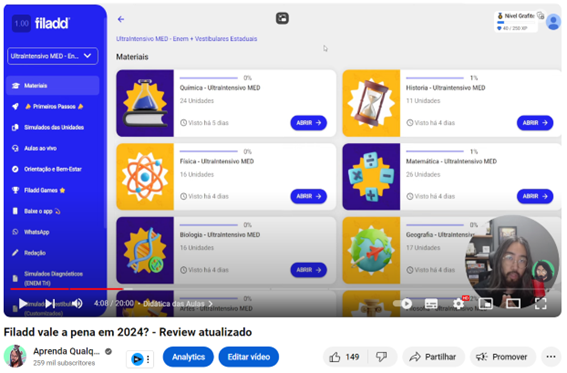Click the webcam overlay of presenter
Image resolution: width=567 pixels, height=373 pixels.
[512, 262]
